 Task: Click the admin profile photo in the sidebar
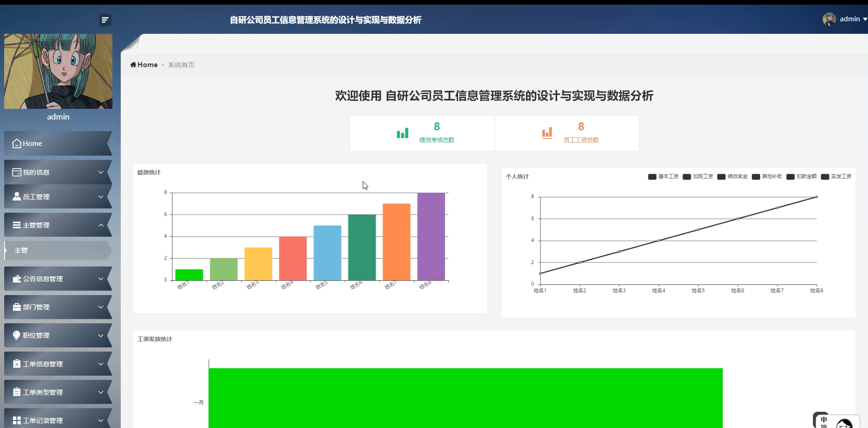click(x=58, y=70)
